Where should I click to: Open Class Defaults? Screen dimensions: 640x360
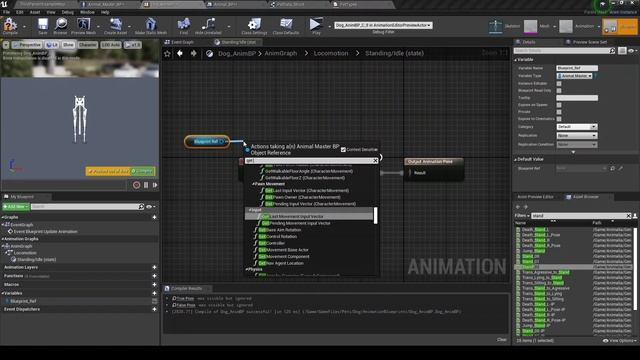286,26
